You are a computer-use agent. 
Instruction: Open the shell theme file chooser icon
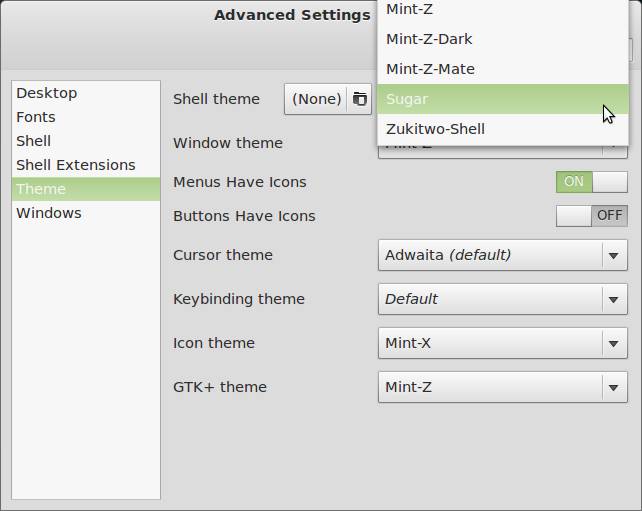(x=359, y=99)
